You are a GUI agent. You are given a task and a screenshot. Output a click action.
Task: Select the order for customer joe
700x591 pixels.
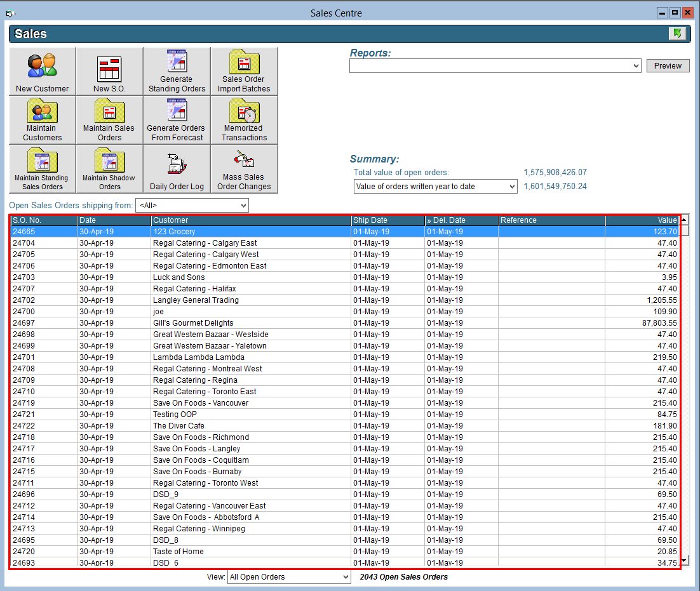tap(345, 311)
